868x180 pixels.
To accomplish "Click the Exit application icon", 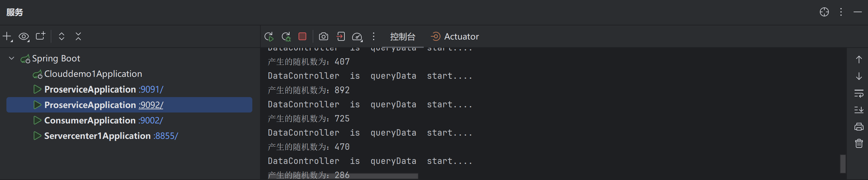I will (341, 36).
